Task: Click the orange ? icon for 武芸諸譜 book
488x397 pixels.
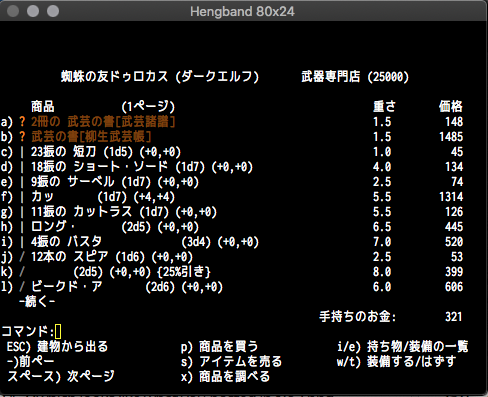Action: click(x=22, y=122)
